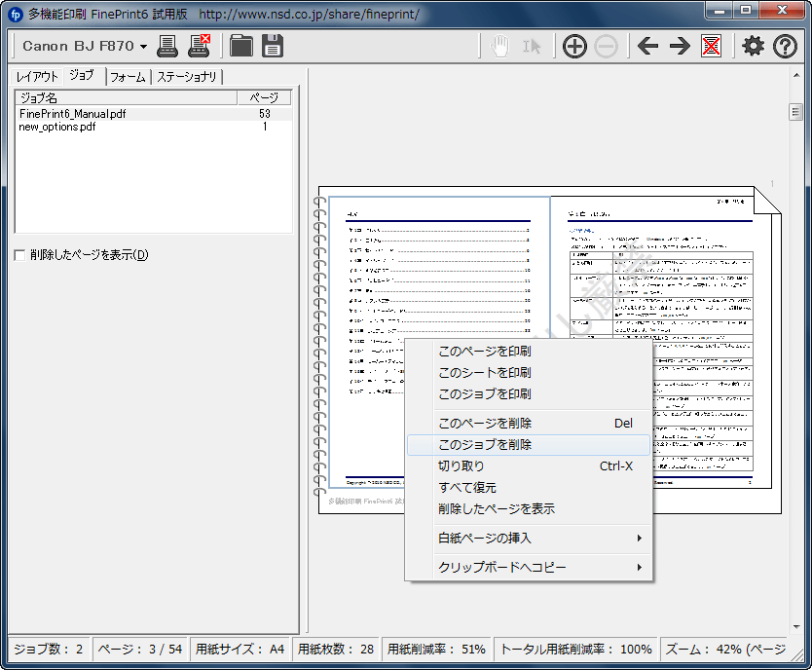Screen dimensions: 812x670
Task: Click the ページ: 3 / 54 status entry
Action: 140,650
